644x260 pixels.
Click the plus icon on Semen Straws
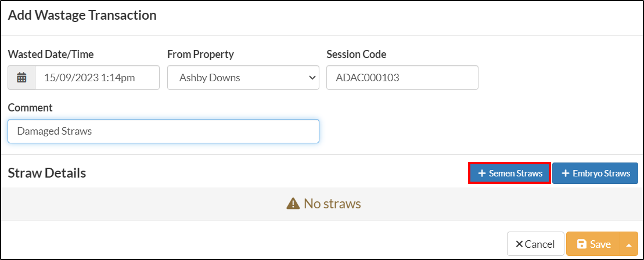click(x=482, y=174)
